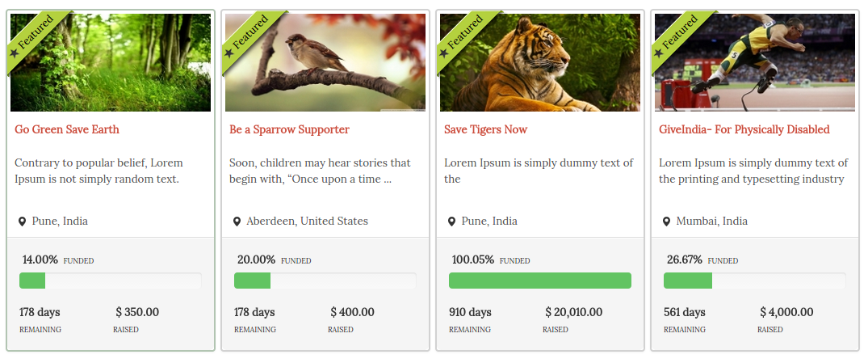Click the 26.67% funded progress bar
The height and width of the screenshot is (363, 868).
[x=755, y=281]
